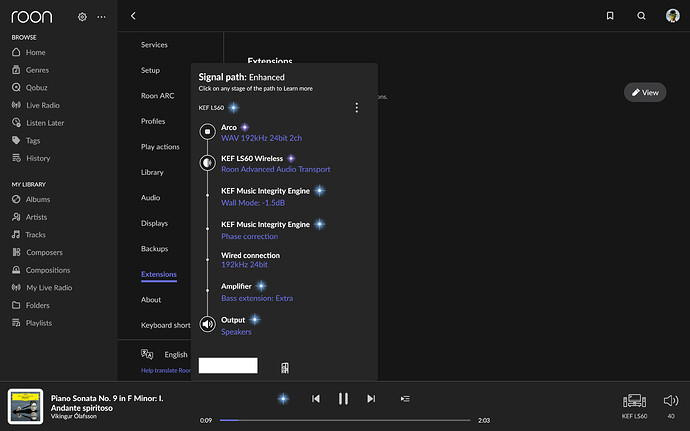
Task: Go to Home in Browse sidebar
Action: pyautogui.click(x=29, y=52)
